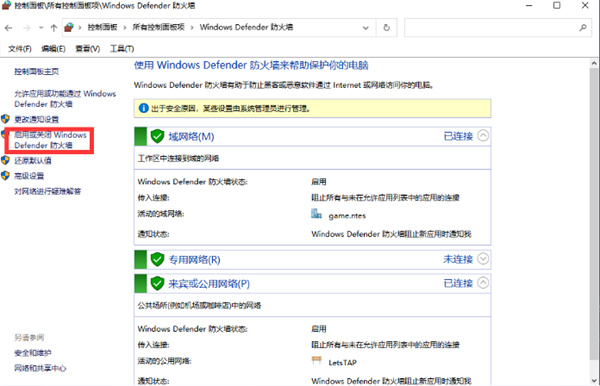Open 网络和共享中心 link
Viewport: 600px width, 386px height.
point(40,368)
